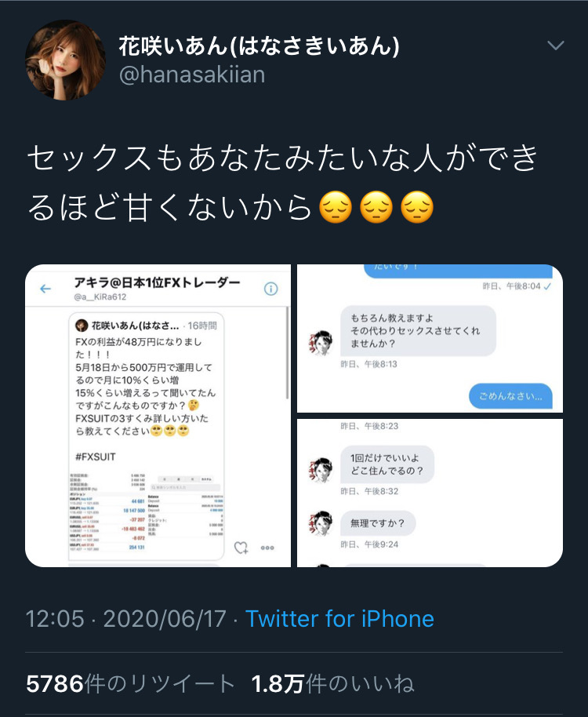View the 5786件のリツイート list
588x717 pixels.
click(130, 683)
